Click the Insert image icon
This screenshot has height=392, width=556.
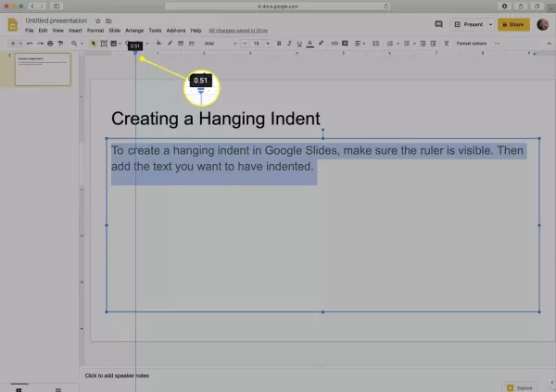[113, 44]
